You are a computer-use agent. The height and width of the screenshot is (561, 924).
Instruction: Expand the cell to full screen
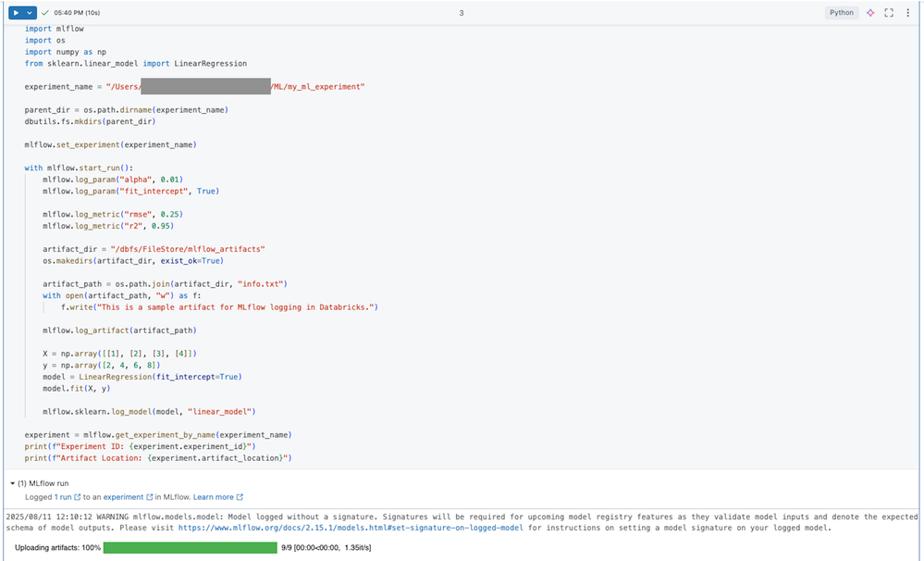(x=889, y=13)
